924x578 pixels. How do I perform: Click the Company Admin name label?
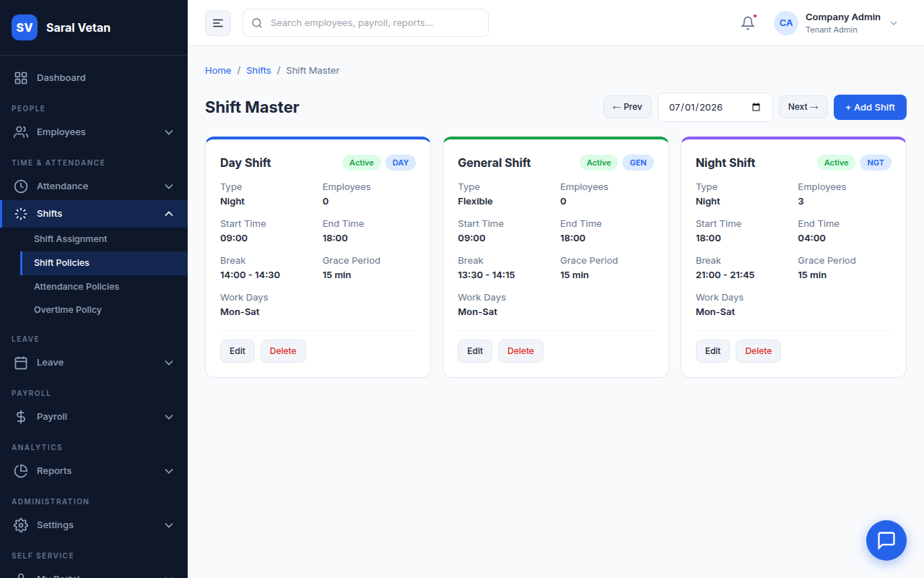[x=843, y=17]
